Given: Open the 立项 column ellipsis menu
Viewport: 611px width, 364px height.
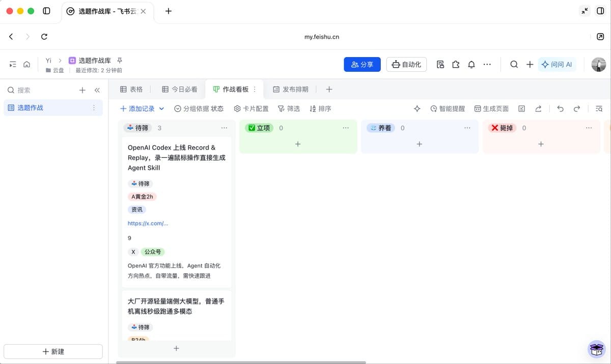Looking at the screenshot, I should tap(346, 128).
